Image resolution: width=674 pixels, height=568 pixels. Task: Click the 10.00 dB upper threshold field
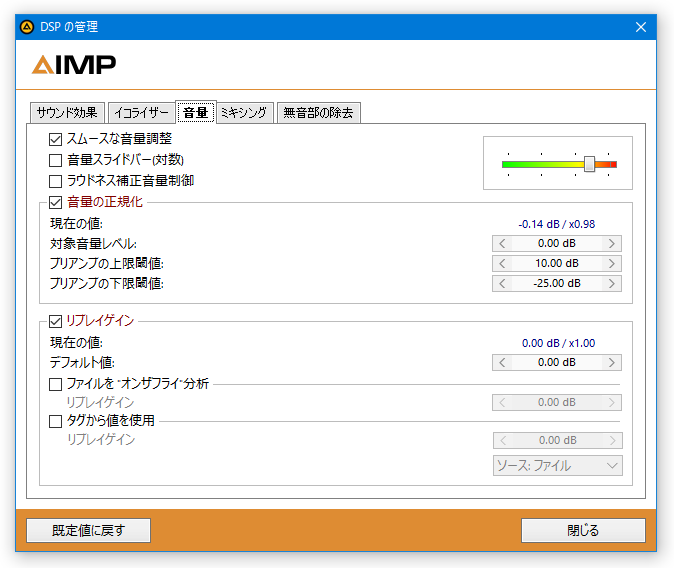coord(557,263)
